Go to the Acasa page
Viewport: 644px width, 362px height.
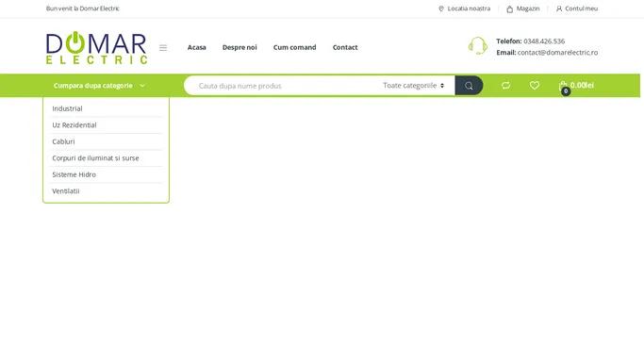(197, 47)
